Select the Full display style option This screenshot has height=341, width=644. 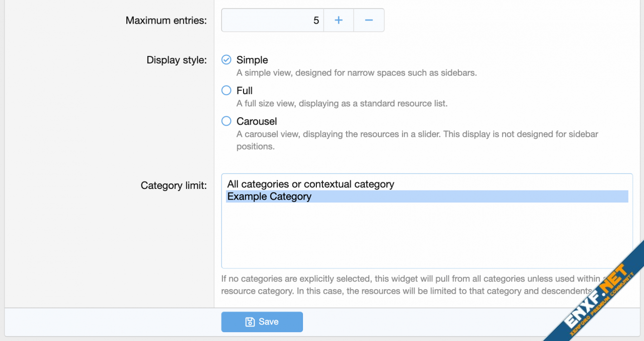coord(245,90)
